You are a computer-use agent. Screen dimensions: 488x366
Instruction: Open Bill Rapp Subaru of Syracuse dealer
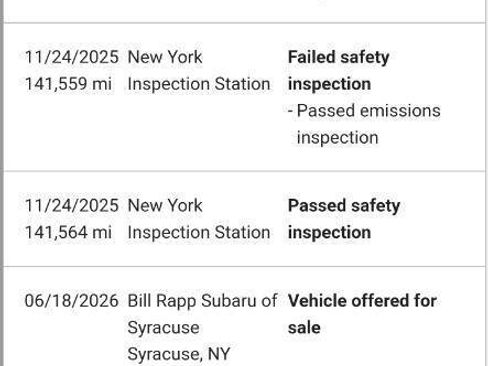[202, 314]
